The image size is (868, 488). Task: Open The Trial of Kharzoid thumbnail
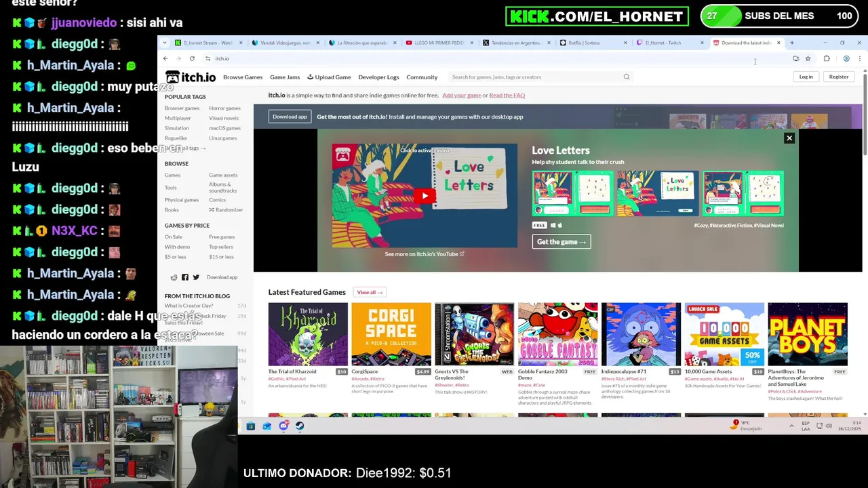coord(308,334)
